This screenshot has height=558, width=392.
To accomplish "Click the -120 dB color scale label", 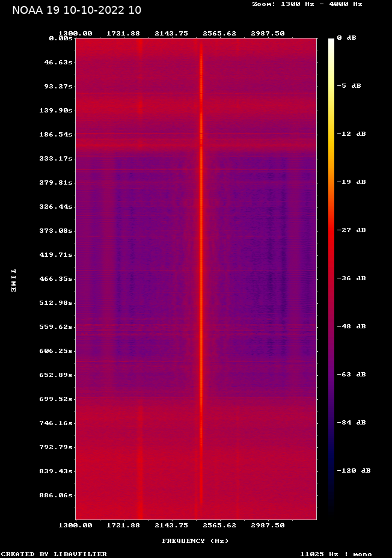I will tap(354, 471).
